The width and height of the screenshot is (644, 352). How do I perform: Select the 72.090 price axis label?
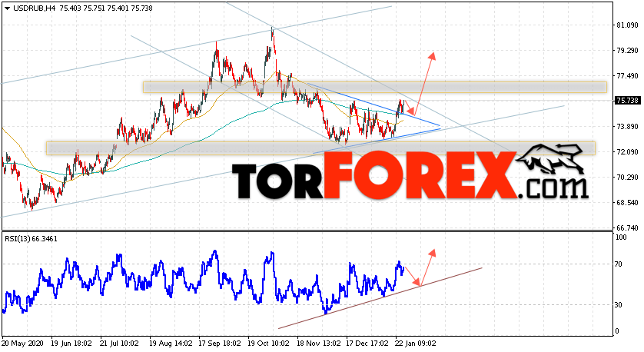627,152
